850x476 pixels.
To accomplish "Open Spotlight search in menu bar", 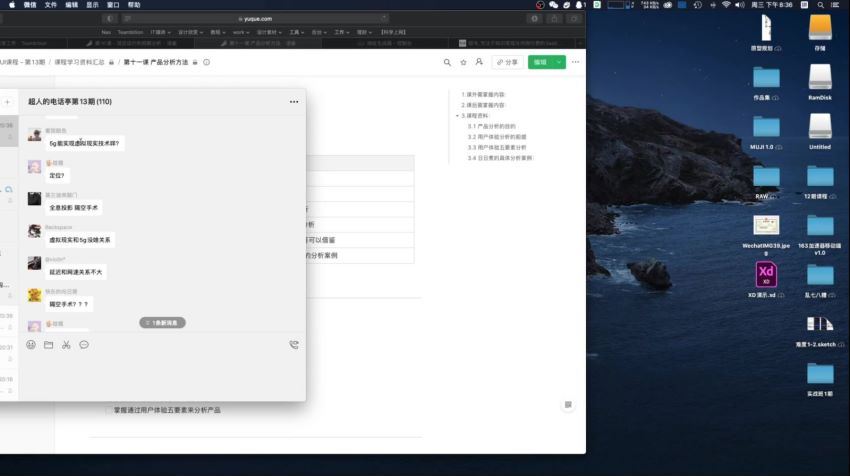I will (820, 5).
